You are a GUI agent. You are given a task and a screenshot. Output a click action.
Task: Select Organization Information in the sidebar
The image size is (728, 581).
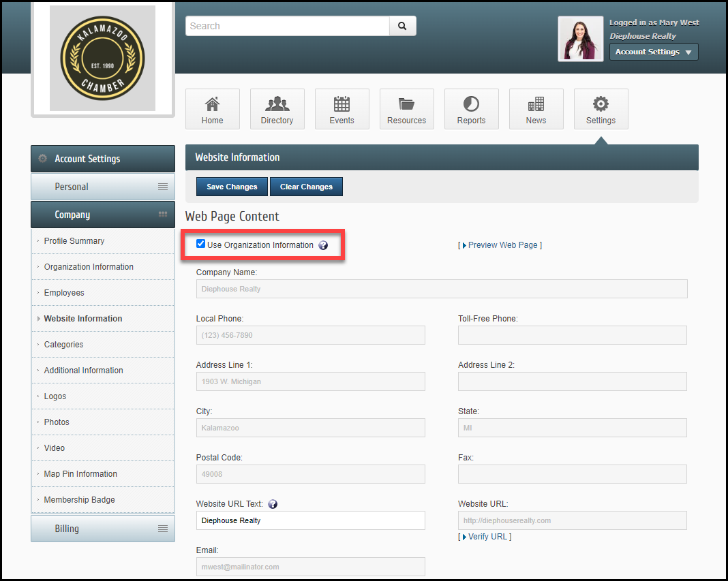(89, 267)
